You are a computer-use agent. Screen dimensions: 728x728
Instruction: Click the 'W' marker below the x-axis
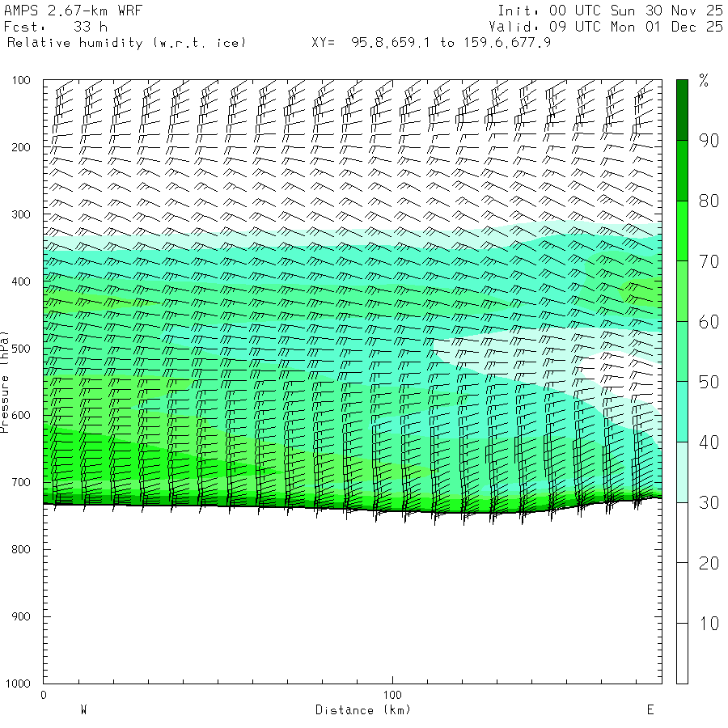[x=83, y=710]
